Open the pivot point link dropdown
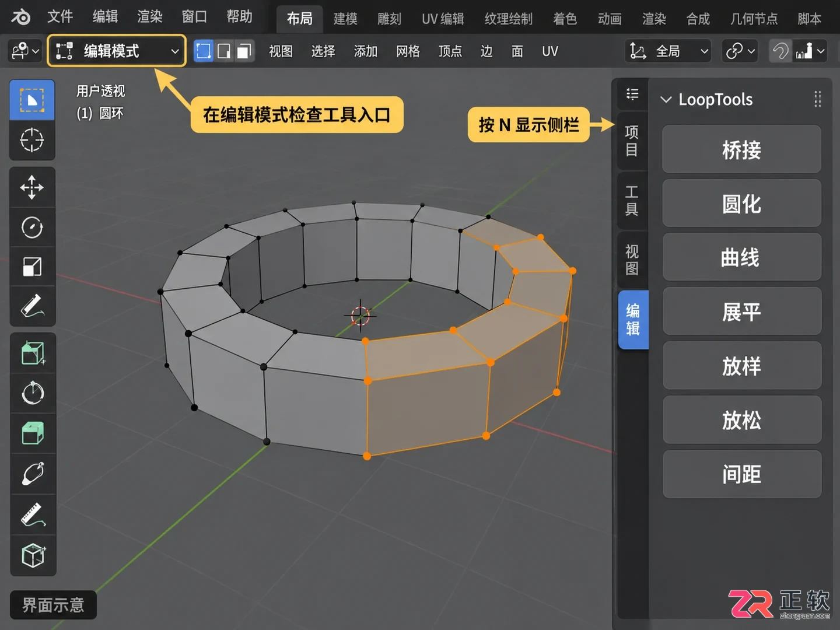Screen dimensions: 840x630 click(x=740, y=51)
